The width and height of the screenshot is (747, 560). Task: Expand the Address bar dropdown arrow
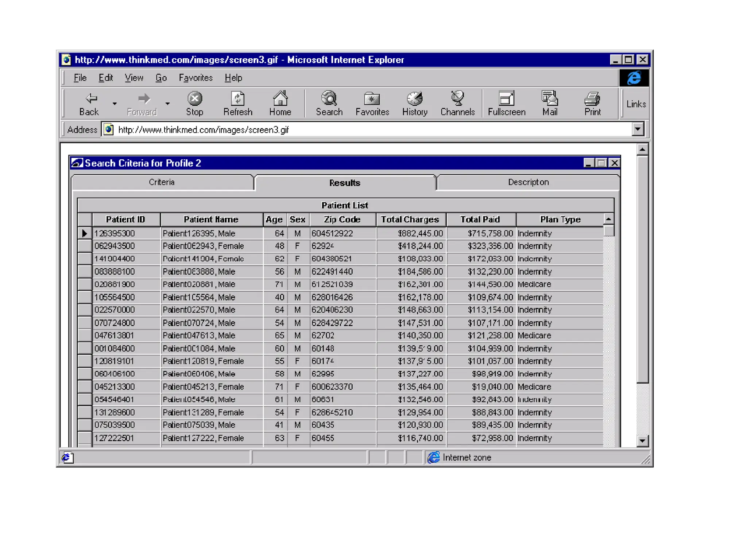pyautogui.click(x=638, y=129)
